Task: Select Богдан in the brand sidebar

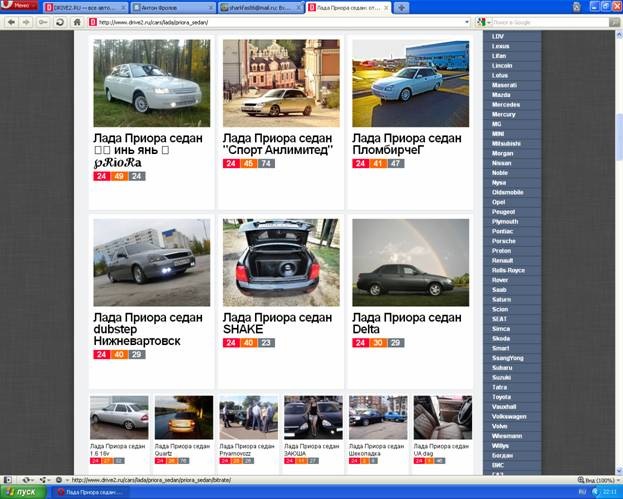Action: pyautogui.click(x=502, y=455)
